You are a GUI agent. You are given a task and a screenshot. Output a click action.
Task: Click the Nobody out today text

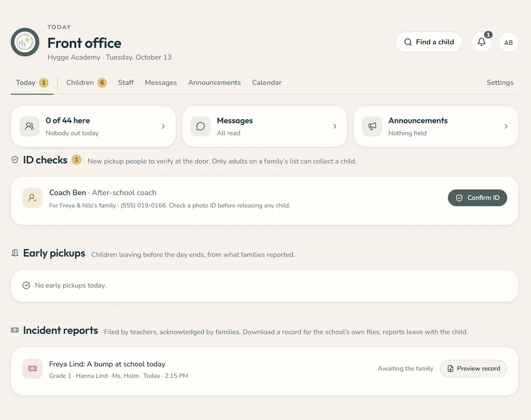point(72,133)
